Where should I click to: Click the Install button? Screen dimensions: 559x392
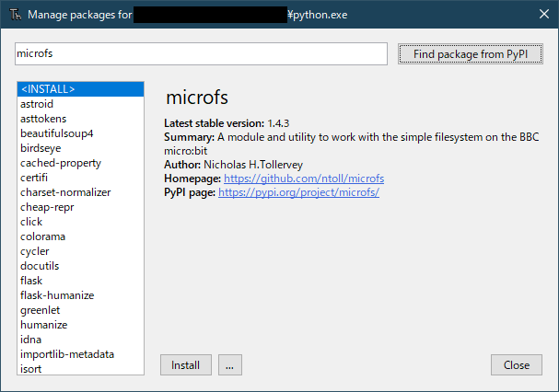pyautogui.click(x=186, y=365)
